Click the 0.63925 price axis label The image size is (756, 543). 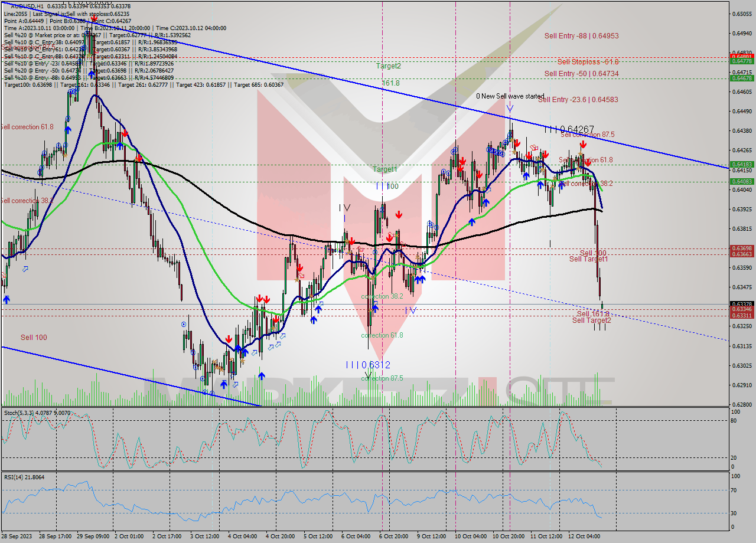click(x=741, y=209)
